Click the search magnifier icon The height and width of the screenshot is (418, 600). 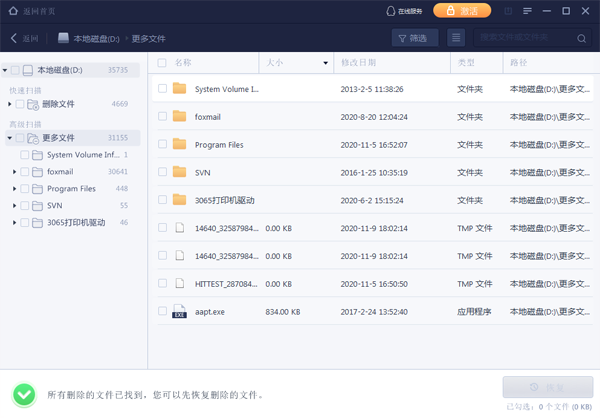point(582,38)
